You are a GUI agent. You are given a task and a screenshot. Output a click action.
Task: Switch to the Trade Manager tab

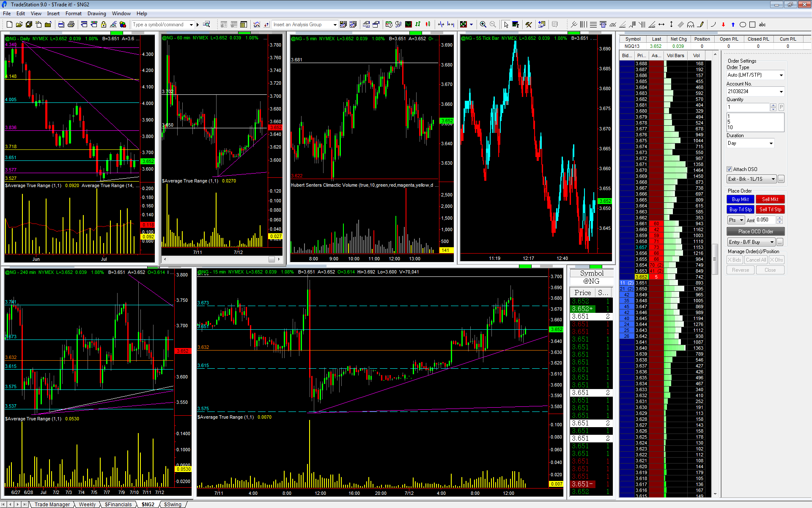(x=52, y=505)
